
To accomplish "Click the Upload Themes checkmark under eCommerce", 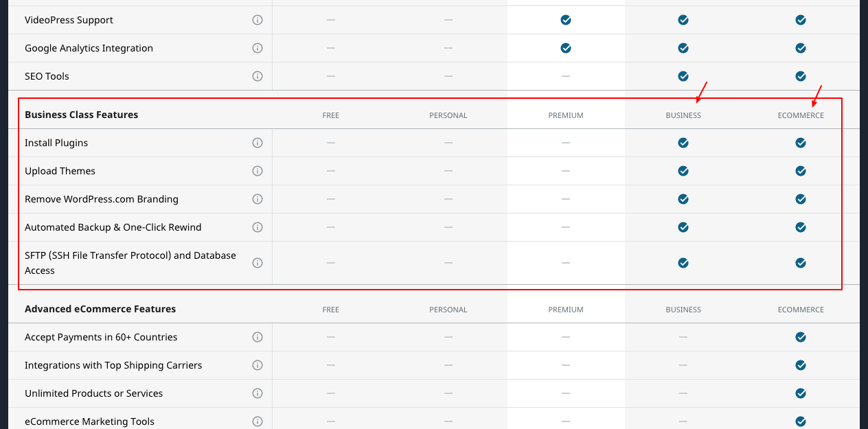I will coord(800,171).
